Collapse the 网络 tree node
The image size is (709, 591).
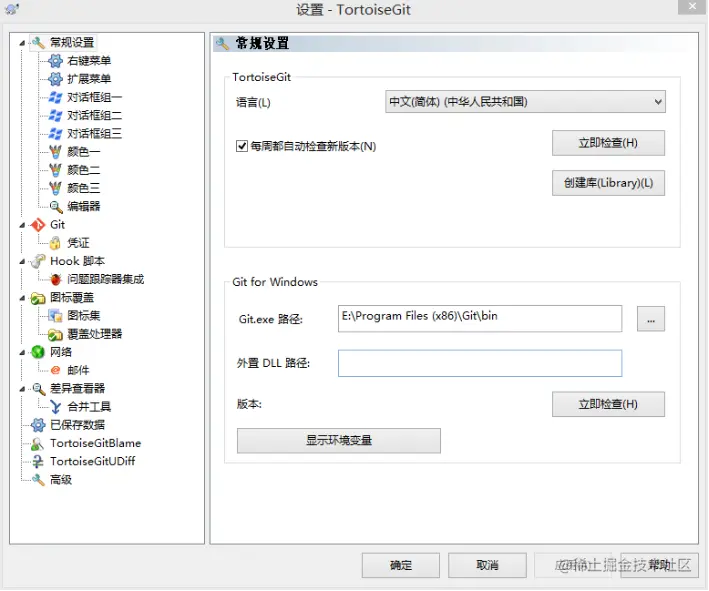click(22, 352)
